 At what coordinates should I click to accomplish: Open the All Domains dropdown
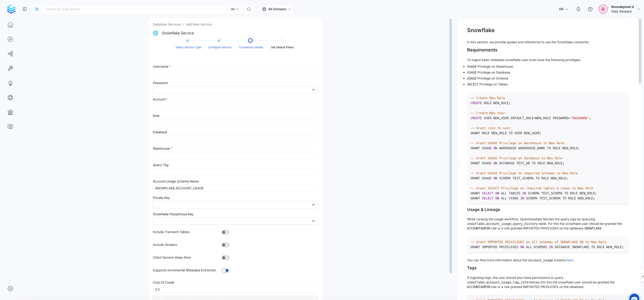coord(276,9)
